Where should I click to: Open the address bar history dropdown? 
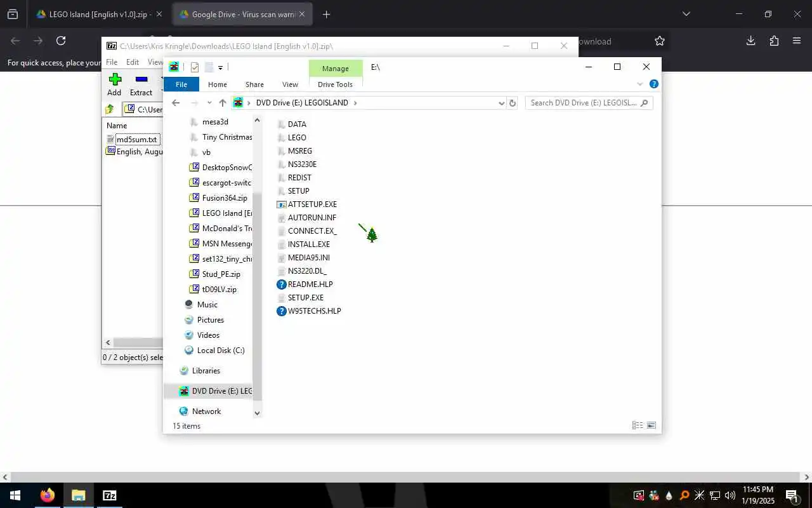[501, 103]
